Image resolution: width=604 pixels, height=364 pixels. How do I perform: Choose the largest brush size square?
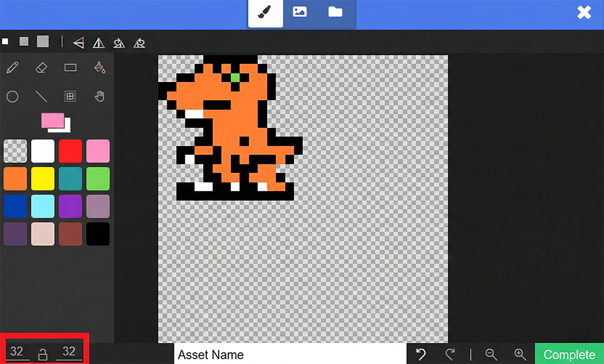(x=43, y=42)
